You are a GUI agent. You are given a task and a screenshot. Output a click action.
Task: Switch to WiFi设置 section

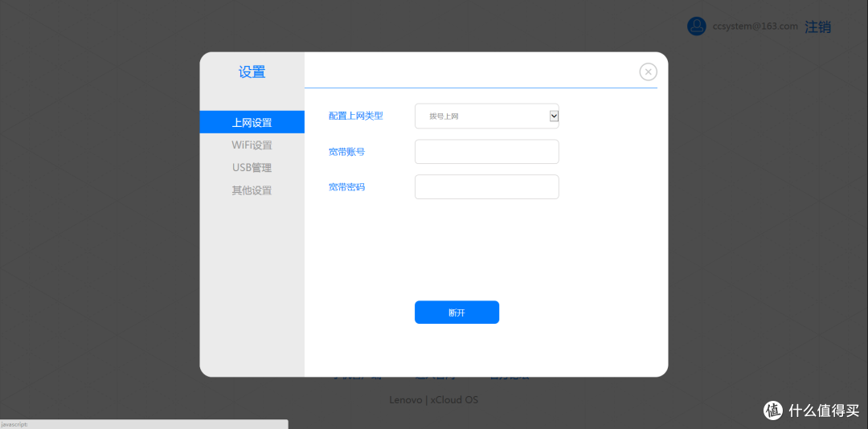click(x=252, y=145)
